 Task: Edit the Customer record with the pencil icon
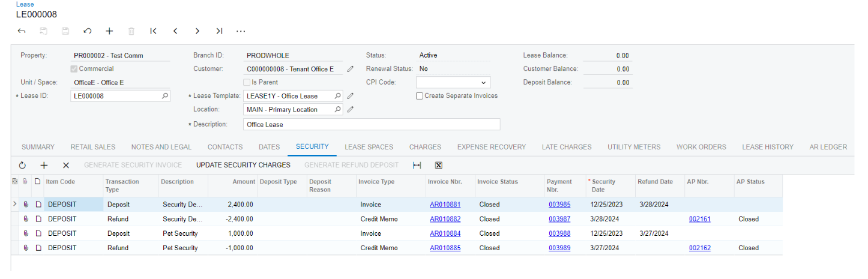tap(351, 69)
